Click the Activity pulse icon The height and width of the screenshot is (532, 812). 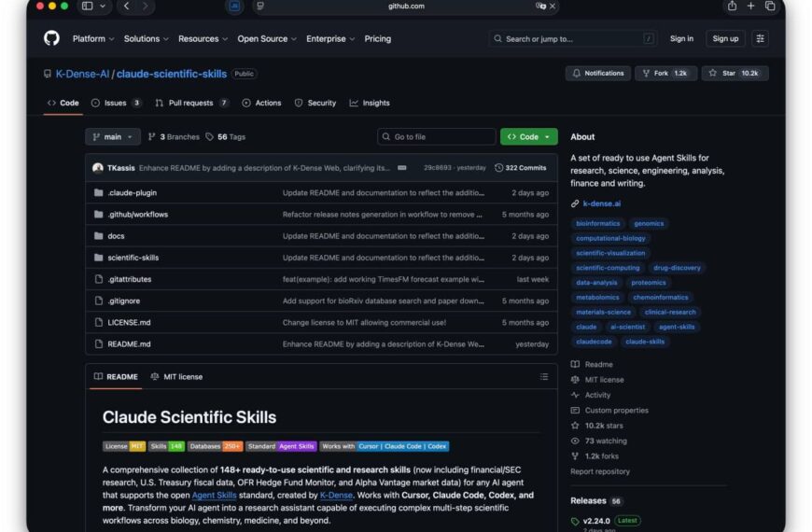pos(575,395)
